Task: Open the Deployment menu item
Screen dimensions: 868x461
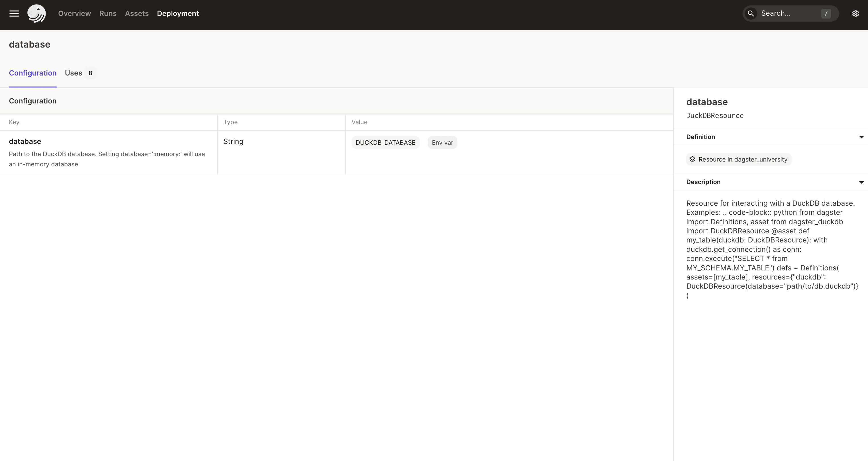Action: point(178,13)
